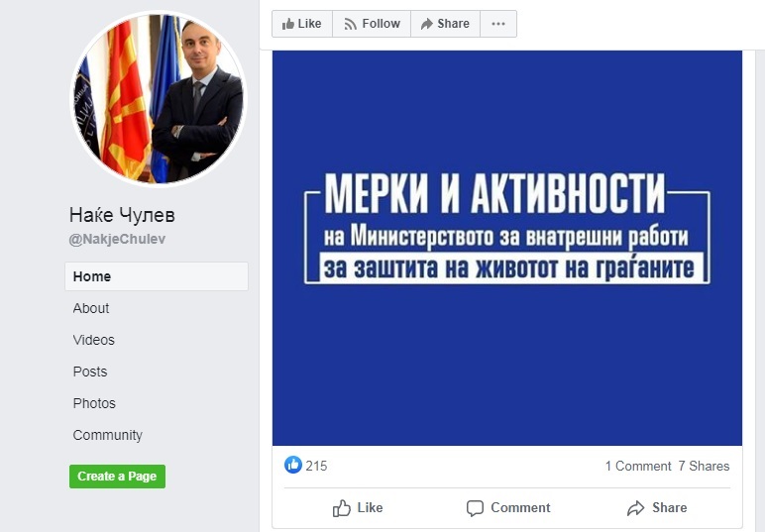This screenshot has height=532, width=765.
Task: Share the page via top Share button
Action: click(446, 24)
